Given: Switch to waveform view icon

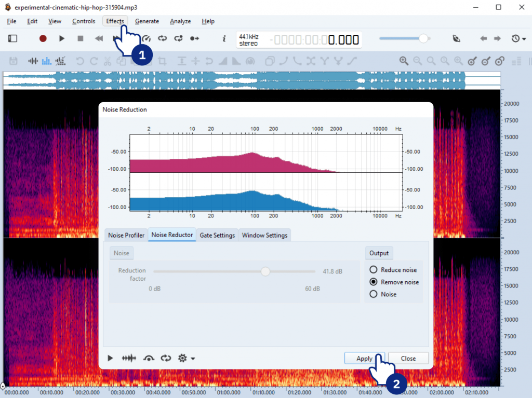Looking at the screenshot, I should [33, 61].
